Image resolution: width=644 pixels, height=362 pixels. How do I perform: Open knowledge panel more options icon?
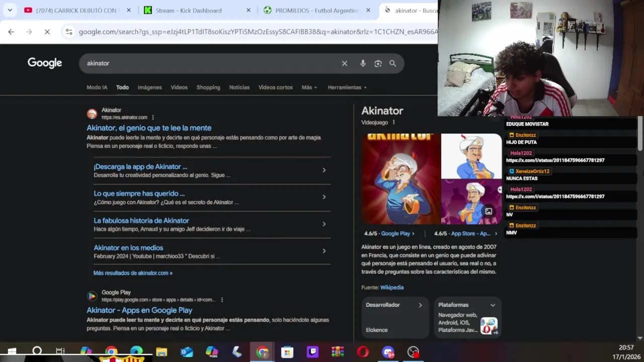(x=393, y=122)
